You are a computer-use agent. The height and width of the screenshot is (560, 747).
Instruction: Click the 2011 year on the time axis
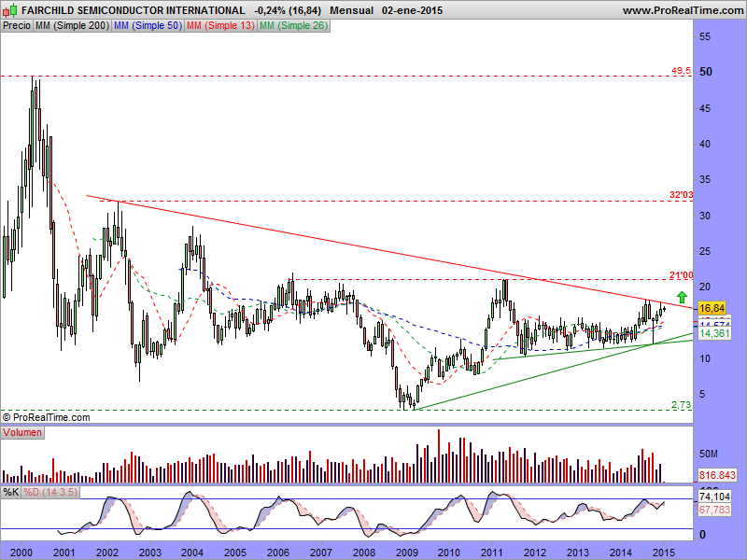coord(492,553)
